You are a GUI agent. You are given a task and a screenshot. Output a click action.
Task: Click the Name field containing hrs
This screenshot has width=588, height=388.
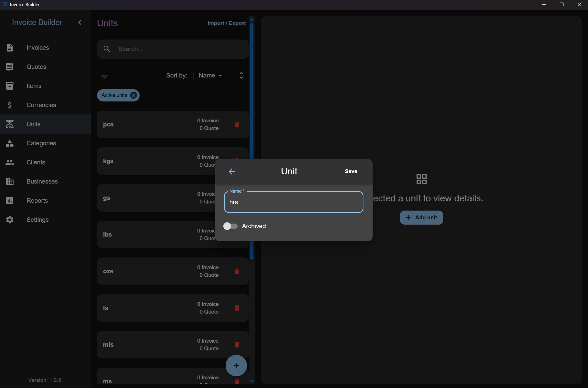293,202
